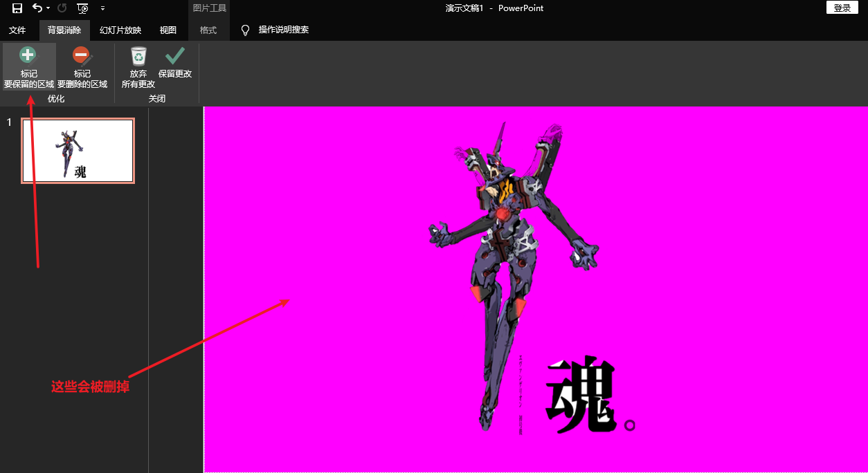
Task: Open the customize quick access toolbar dropdown
Action: point(102,8)
